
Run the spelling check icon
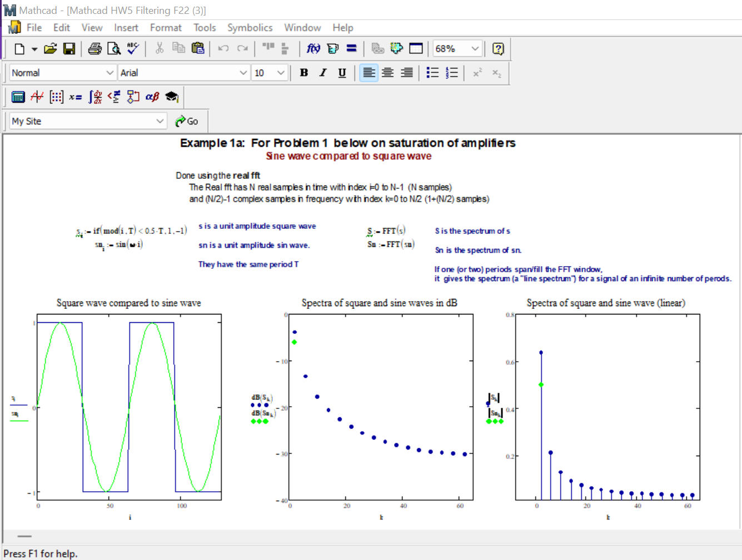click(x=133, y=49)
